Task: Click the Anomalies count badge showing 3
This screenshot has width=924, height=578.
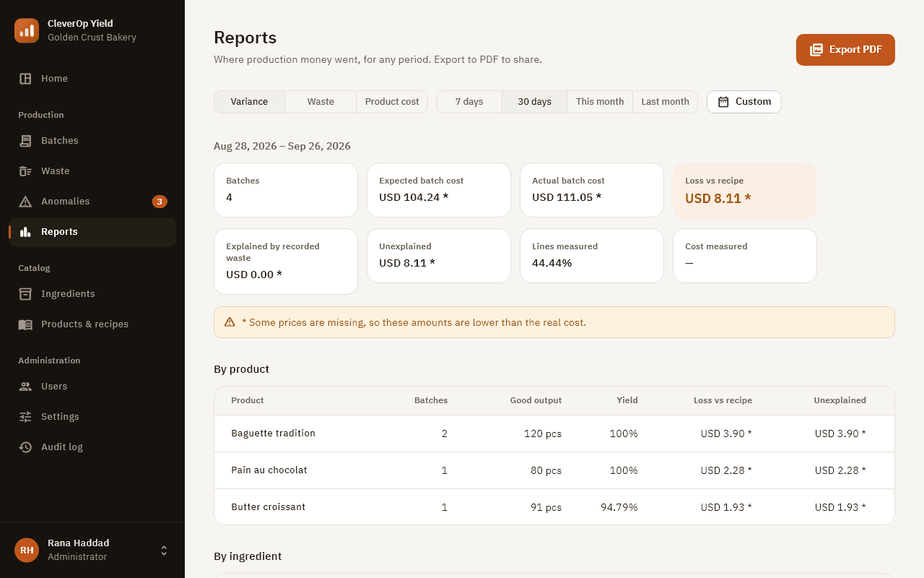Action: click(x=160, y=202)
